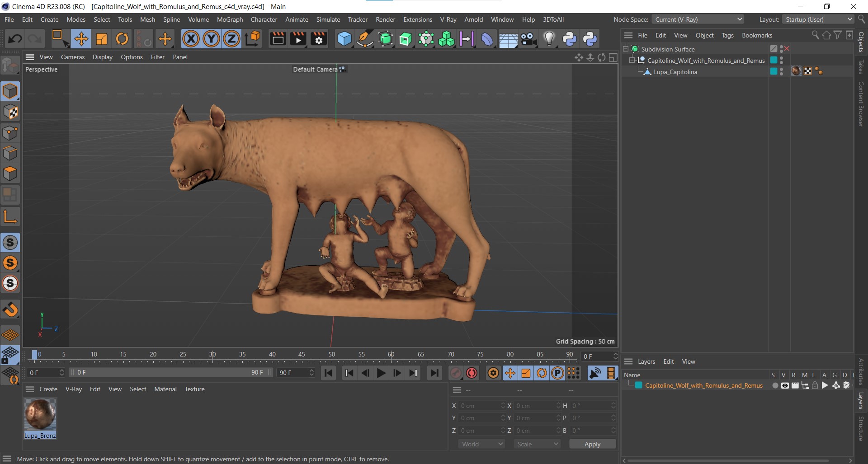Click the X position input field

[x=481, y=406]
